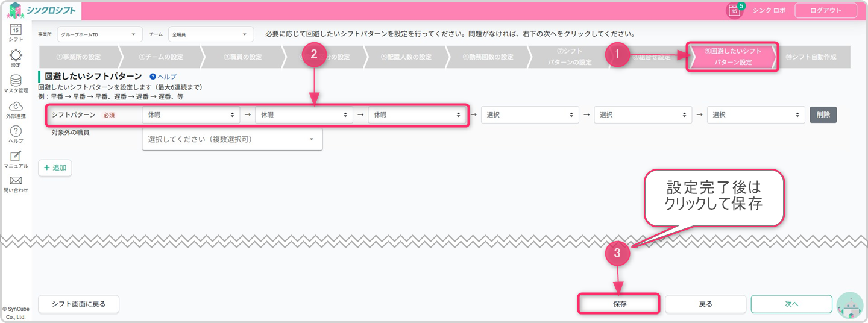The height and width of the screenshot is (323, 868).
Task: Open the 対象外の職員 multi-select dropdown
Action: point(232,139)
